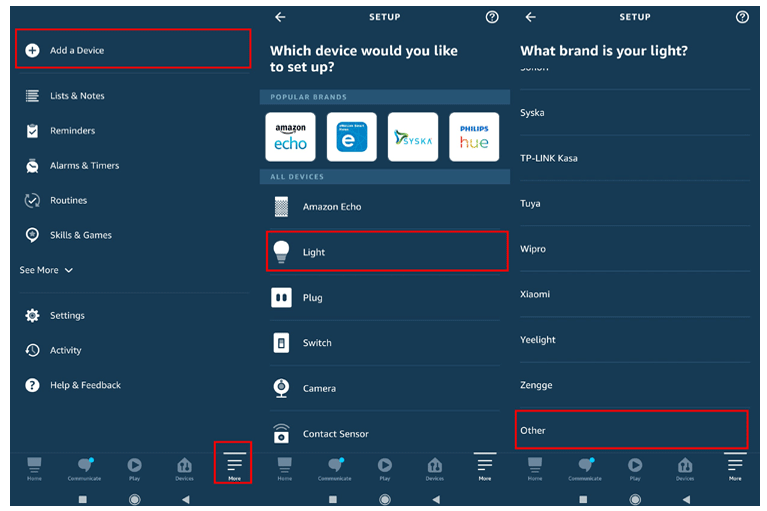The height and width of the screenshot is (511, 767).
Task: Open help on device setup screen
Action: (x=492, y=17)
